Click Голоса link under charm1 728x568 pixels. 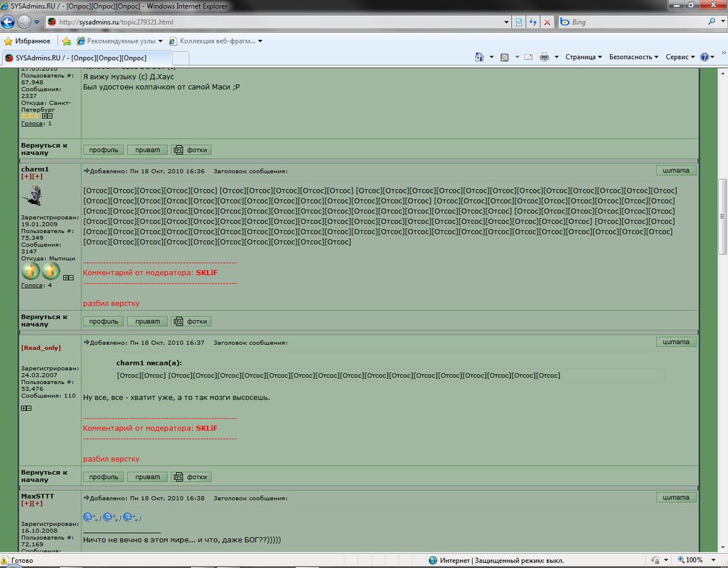point(32,285)
